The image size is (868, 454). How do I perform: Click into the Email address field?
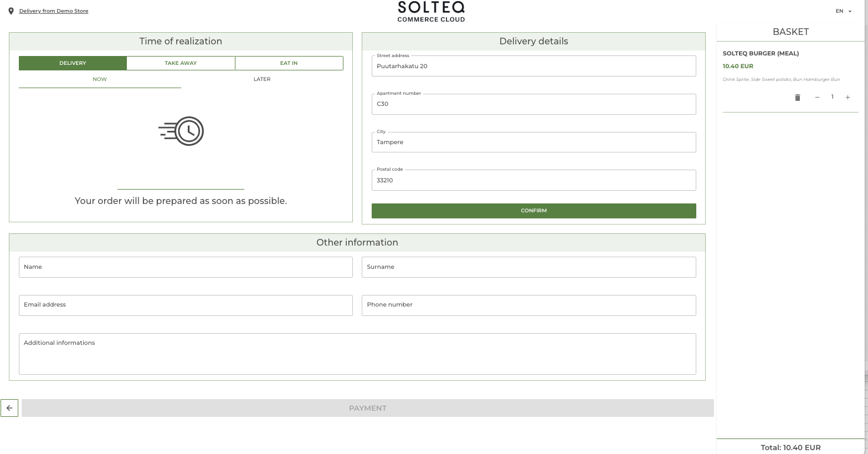point(186,305)
